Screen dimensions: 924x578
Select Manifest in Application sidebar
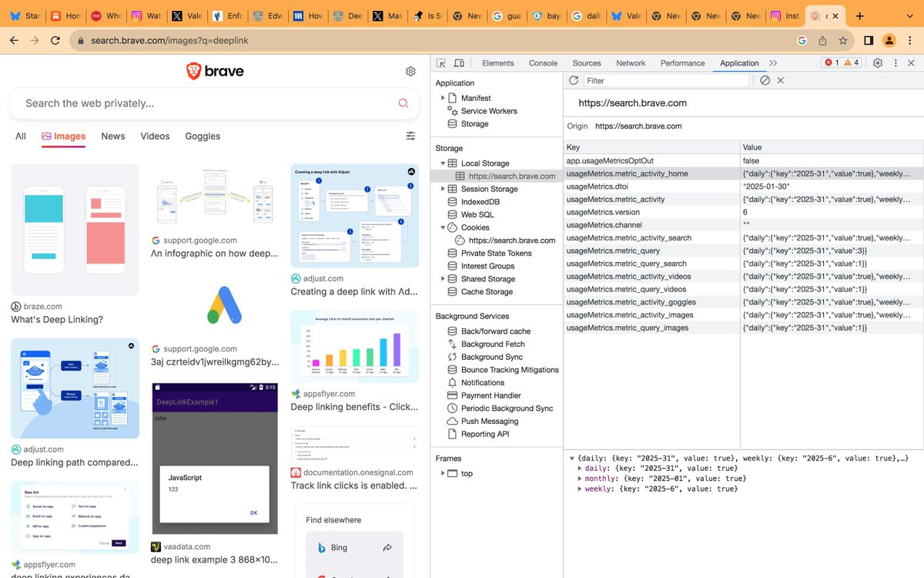click(476, 98)
